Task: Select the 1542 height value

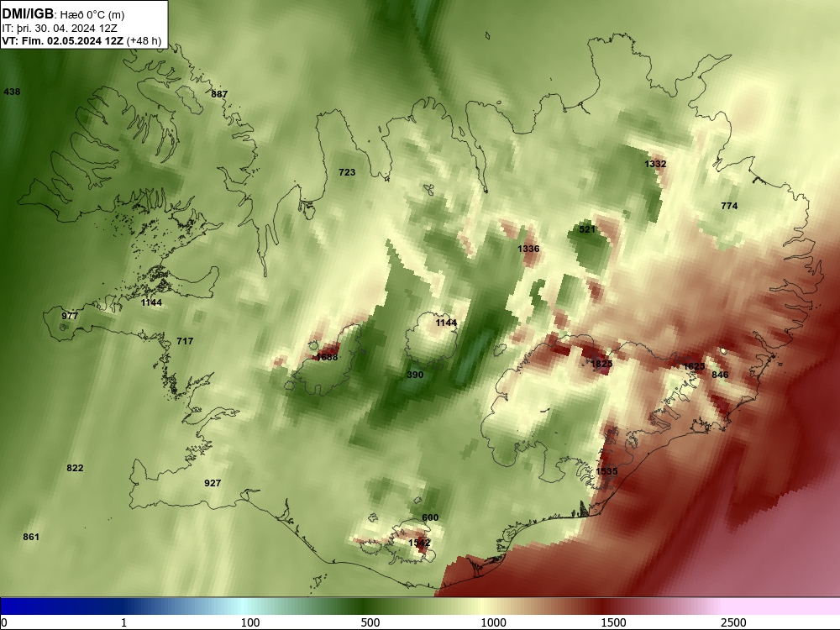Action: (x=419, y=543)
